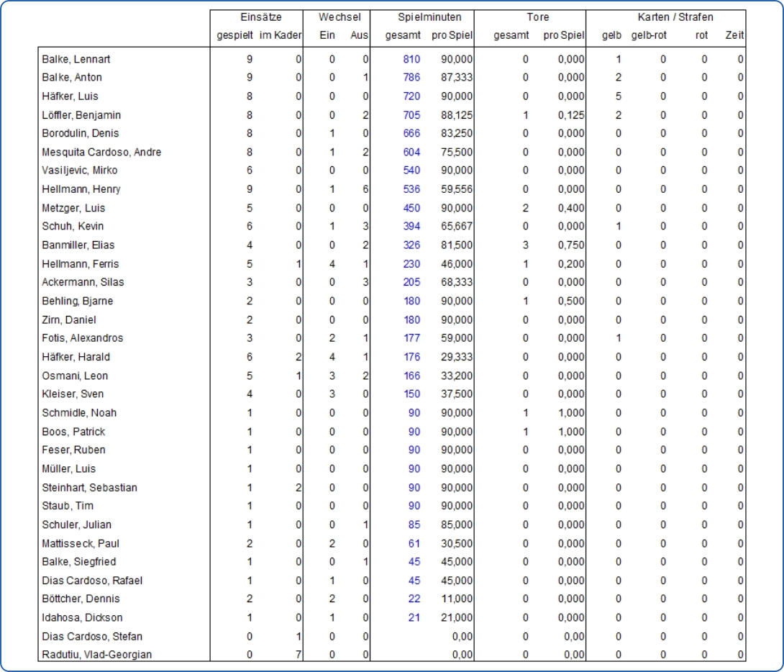784x672 pixels.
Task: Click the 0,125 goals per game value
Action: pos(571,115)
